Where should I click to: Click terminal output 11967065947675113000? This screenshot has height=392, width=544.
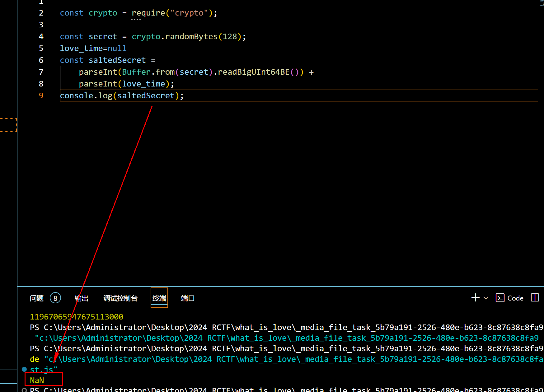click(x=77, y=317)
